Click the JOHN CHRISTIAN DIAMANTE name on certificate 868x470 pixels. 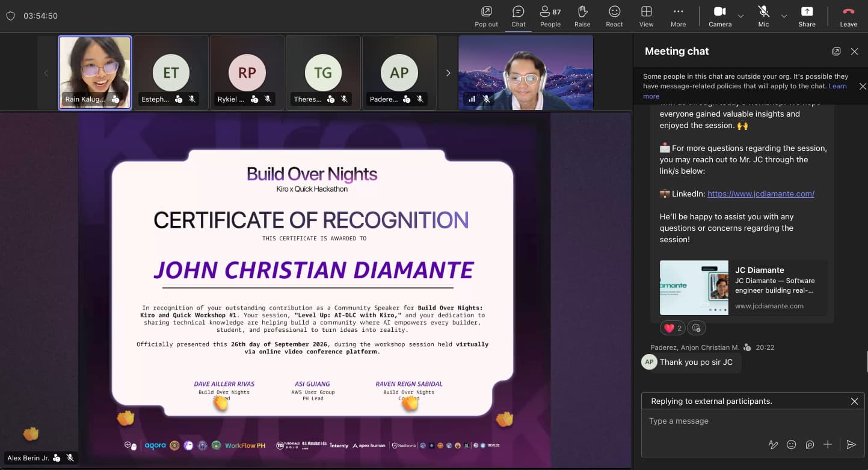(313, 270)
